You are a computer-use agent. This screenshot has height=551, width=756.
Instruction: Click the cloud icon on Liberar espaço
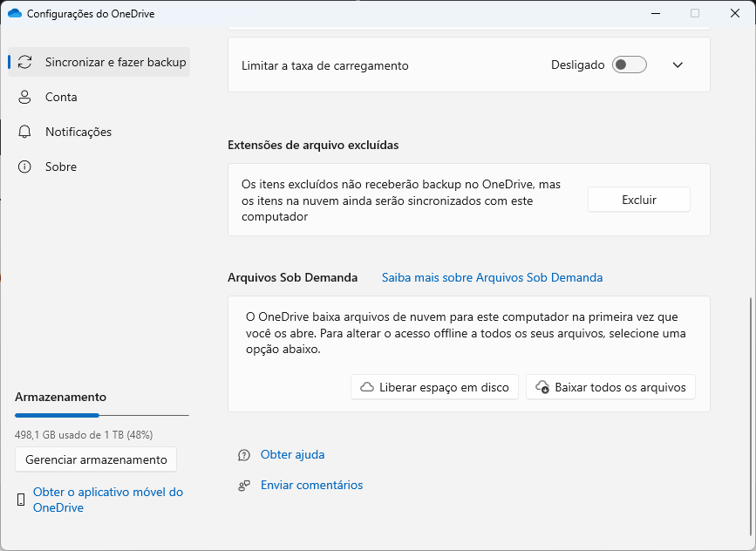click(x=367, y=387)
